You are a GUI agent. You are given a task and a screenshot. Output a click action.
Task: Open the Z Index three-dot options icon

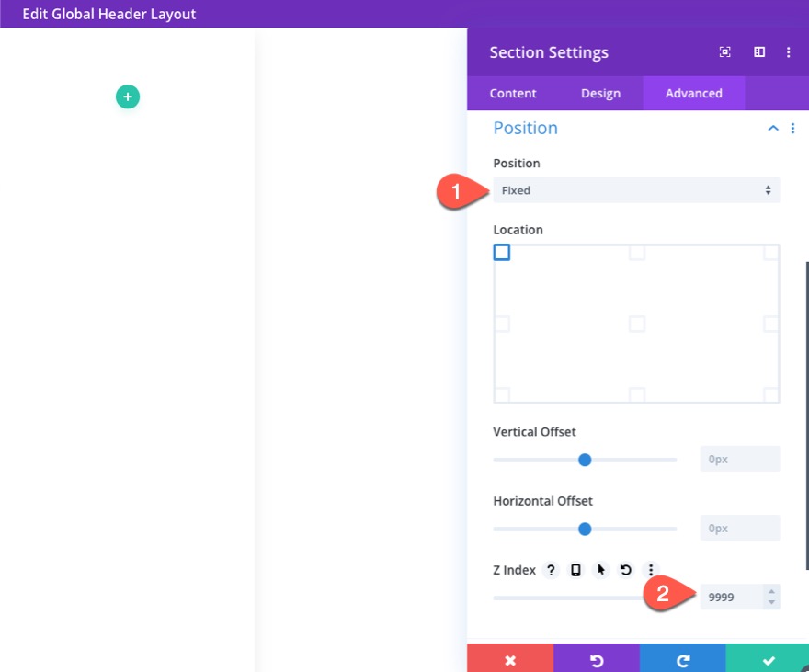pos(650,570)
